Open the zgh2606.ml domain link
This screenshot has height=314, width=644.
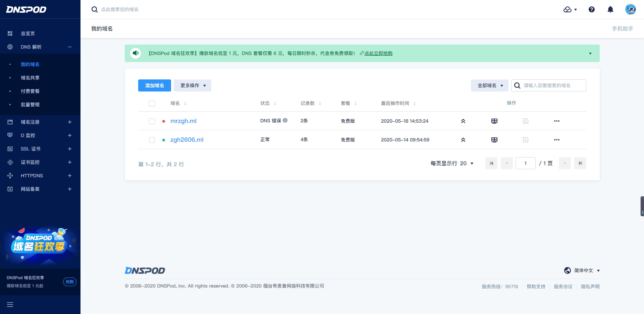tap(187, 140)
